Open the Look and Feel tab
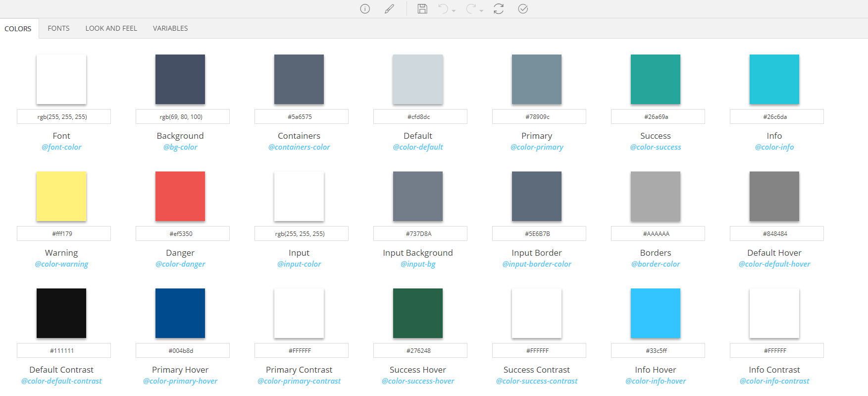868x396 pixels. tap(111, 28)
